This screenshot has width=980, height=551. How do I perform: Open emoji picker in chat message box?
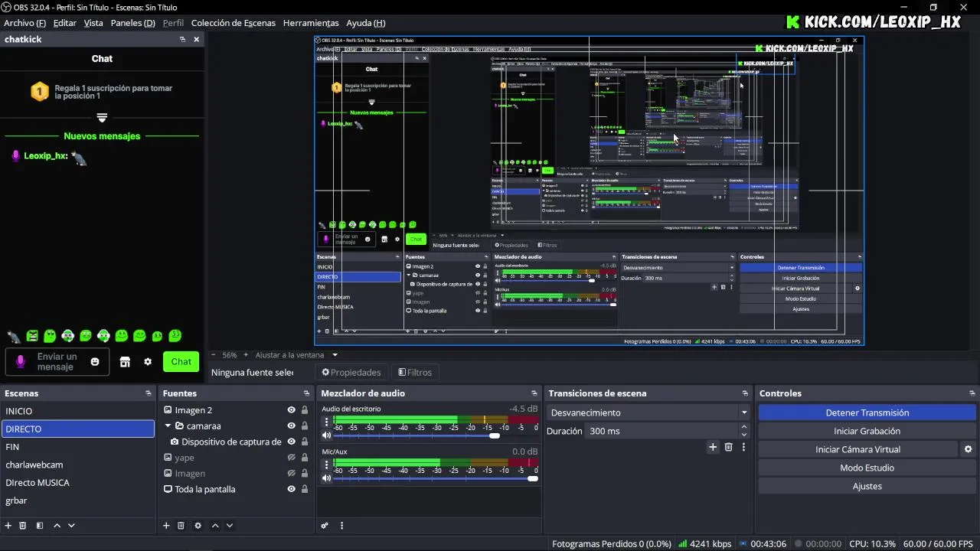coord(95,362)
